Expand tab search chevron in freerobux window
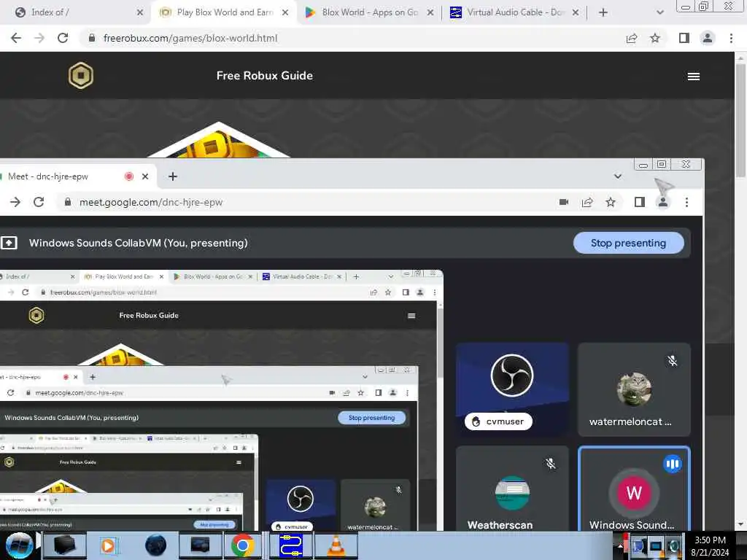Screen dimensions: 747x560 point(659,12)
